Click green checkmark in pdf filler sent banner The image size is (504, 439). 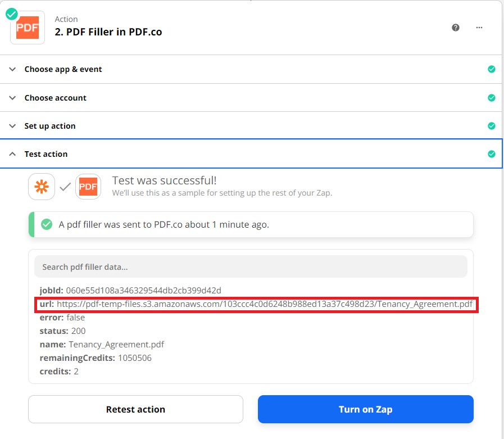coord(47,224)
